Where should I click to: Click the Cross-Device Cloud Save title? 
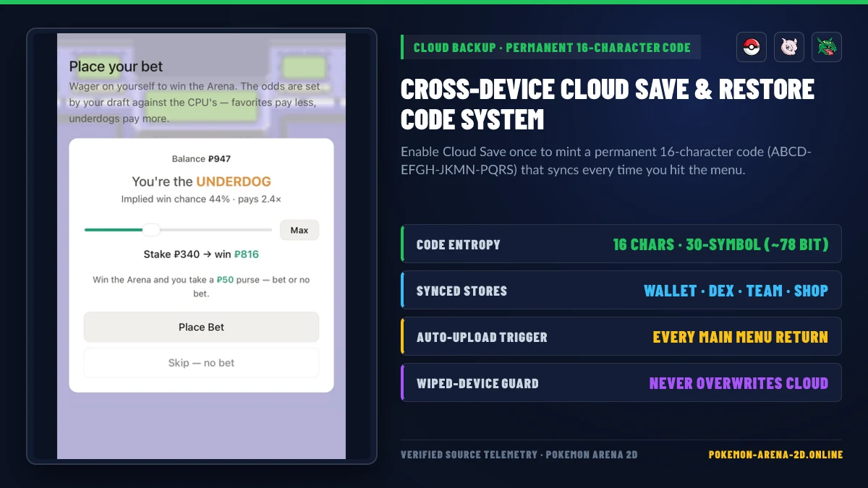click(x=608, y=104)
